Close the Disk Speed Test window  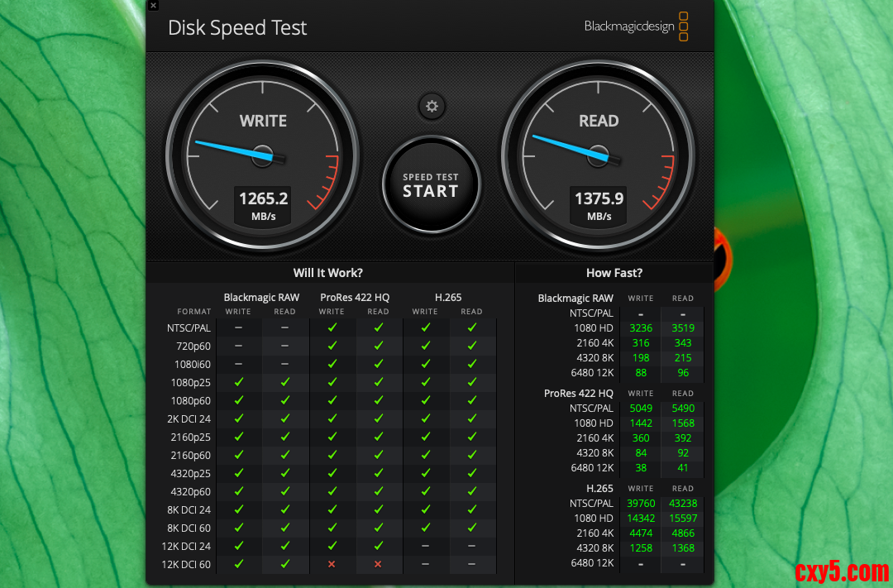153,6
